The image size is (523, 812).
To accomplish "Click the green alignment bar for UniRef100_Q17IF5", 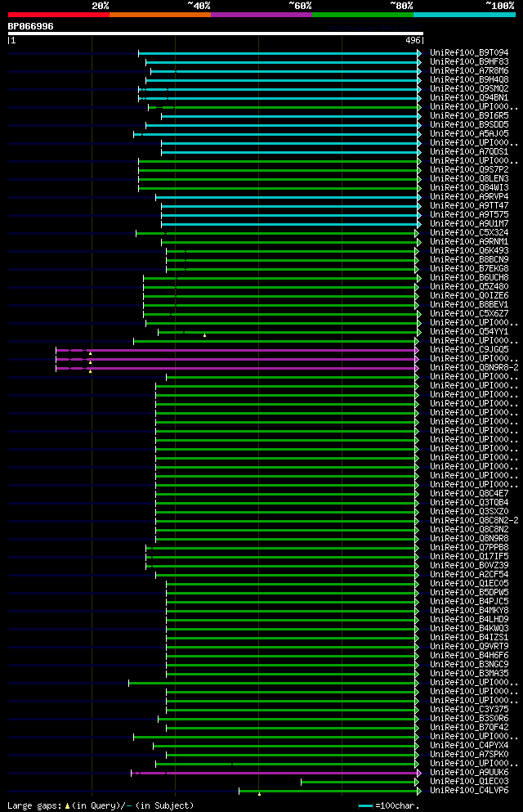I will 281,557.
